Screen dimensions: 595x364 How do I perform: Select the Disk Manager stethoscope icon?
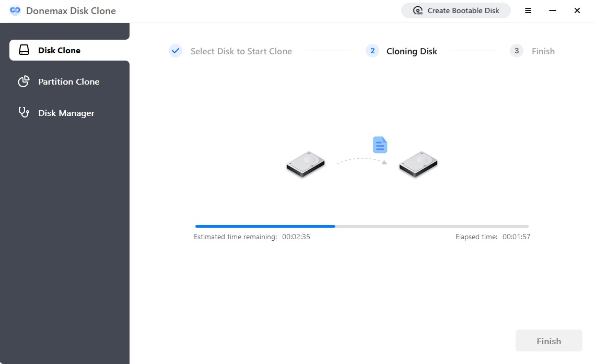click(24, 112)
